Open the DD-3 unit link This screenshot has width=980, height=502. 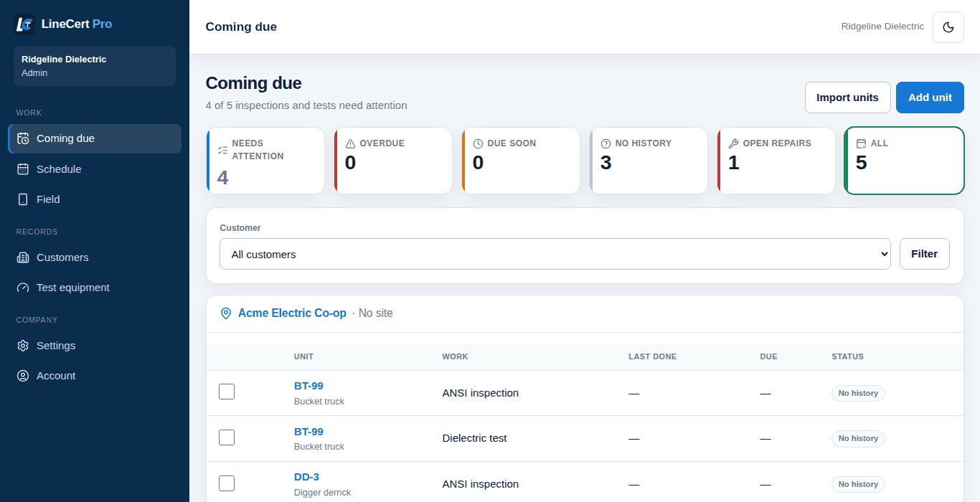coord(306,477)
